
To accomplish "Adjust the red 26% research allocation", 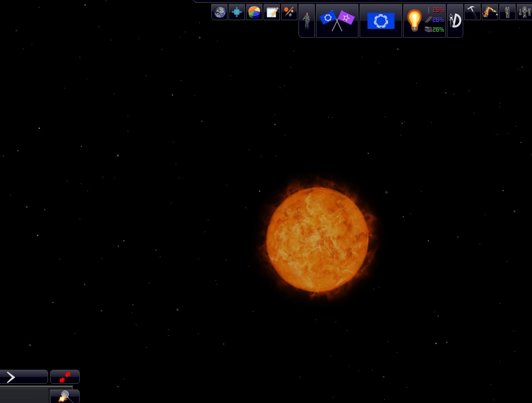I will (438, 10).
